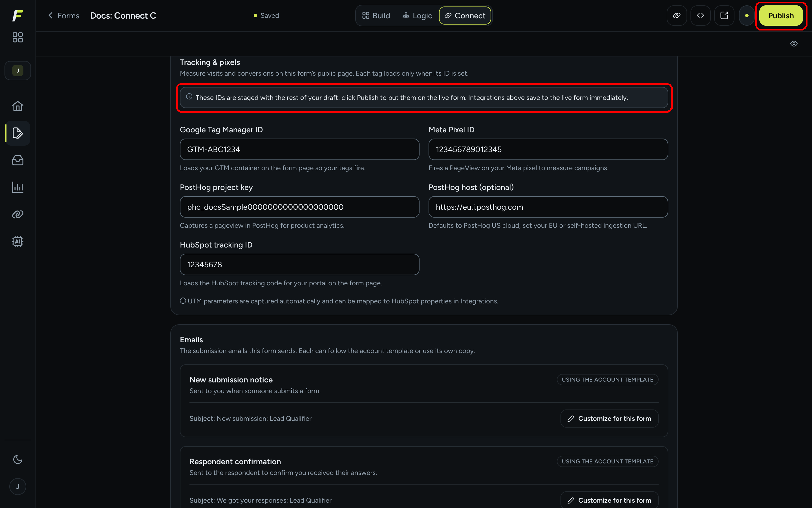Click the green status dot button
812x508 pixels.
coord(747,16)
